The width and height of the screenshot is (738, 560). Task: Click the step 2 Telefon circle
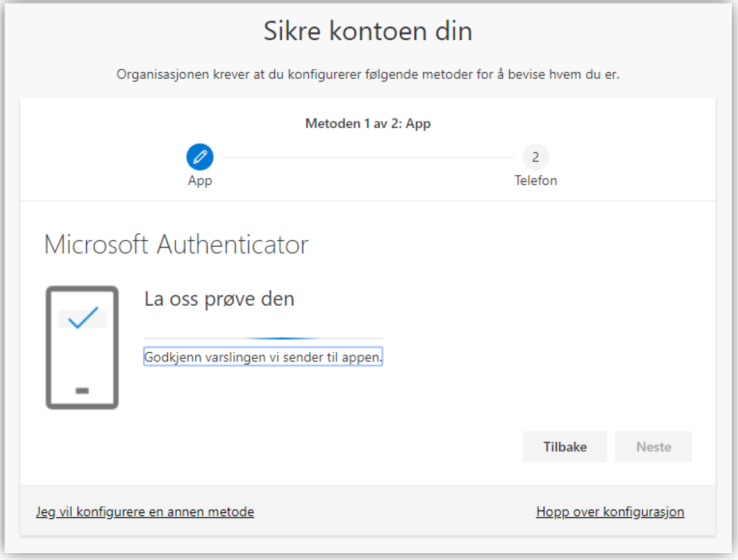[535, 157]
